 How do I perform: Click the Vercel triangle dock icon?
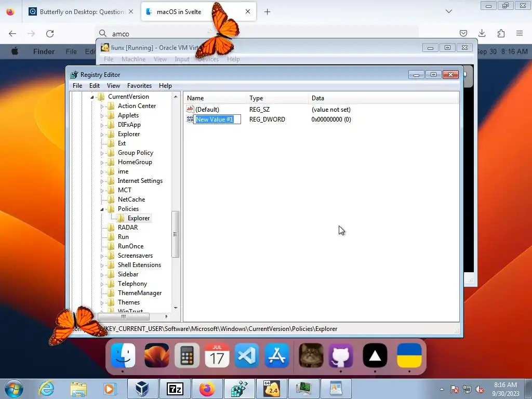click(x=375, y=355)
